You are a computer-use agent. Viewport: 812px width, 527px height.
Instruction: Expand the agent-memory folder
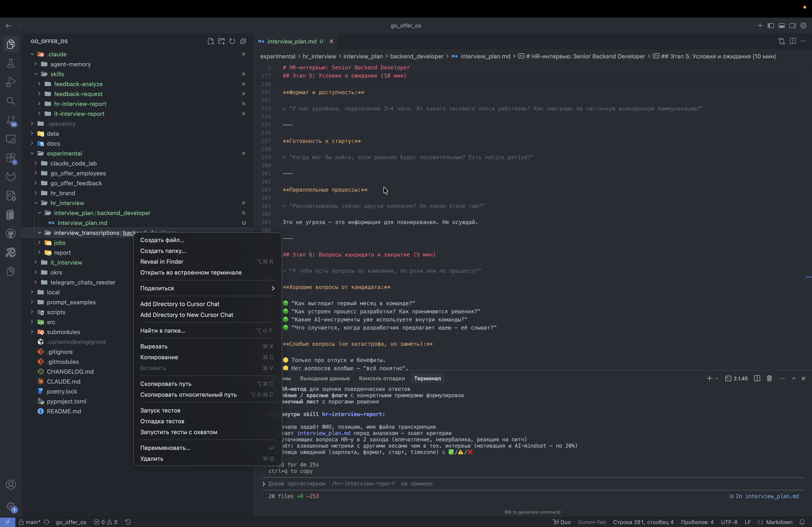point(70,64)
